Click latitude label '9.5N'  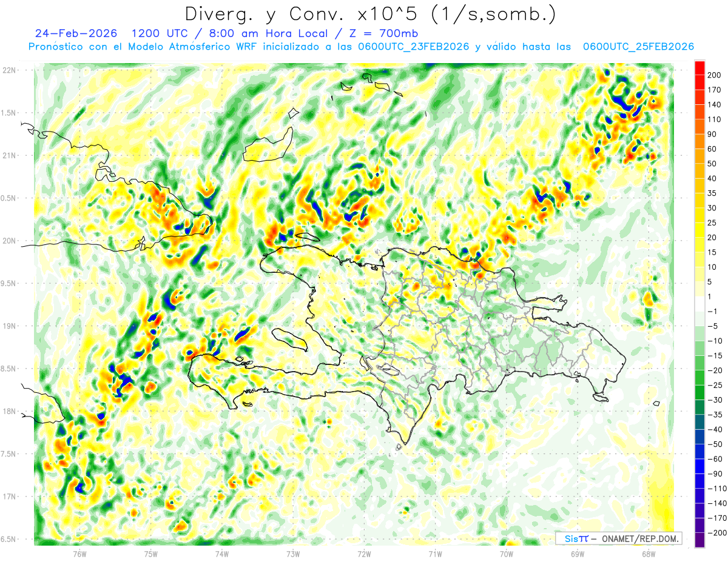[9, 283]
